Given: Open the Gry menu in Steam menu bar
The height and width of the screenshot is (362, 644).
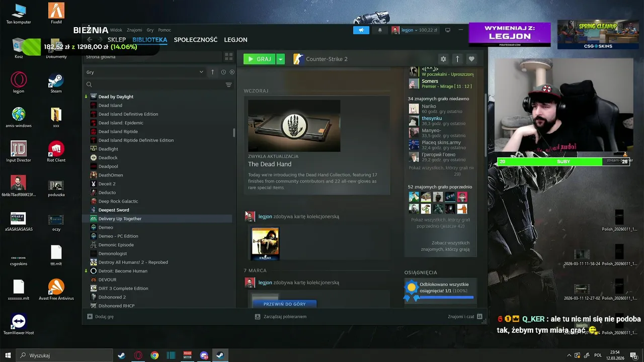Looking at the screenshot, I should [x=150, y=30].
